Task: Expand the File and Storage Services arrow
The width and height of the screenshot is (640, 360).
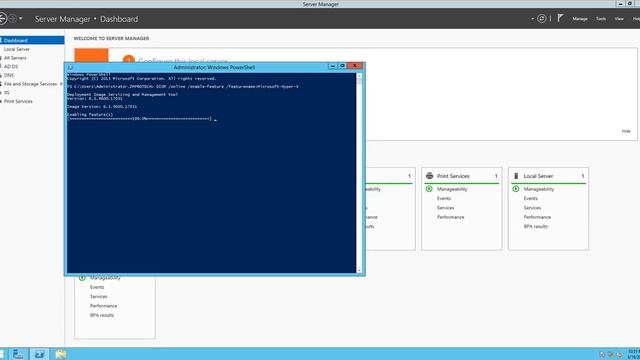Action: (x=61, y=84)
